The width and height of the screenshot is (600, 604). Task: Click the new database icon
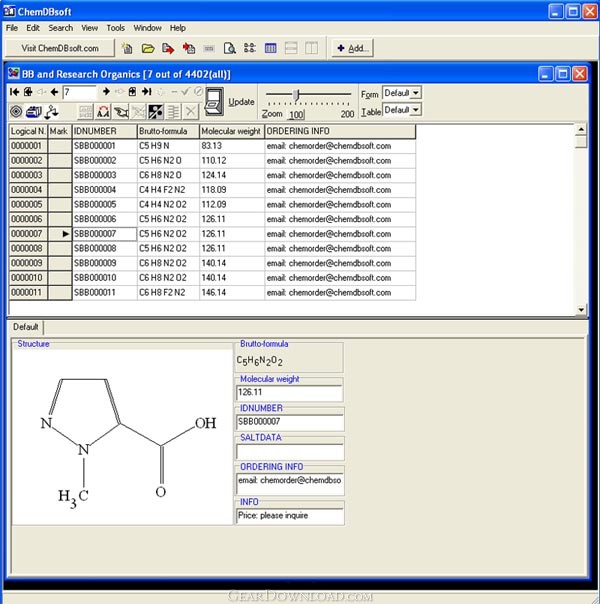127,48
